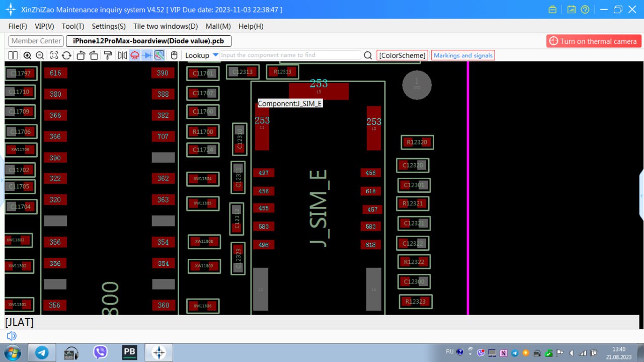Viewport: 644px width, 362px height.
Task: Select component C12301
Action: click(414, 185)
